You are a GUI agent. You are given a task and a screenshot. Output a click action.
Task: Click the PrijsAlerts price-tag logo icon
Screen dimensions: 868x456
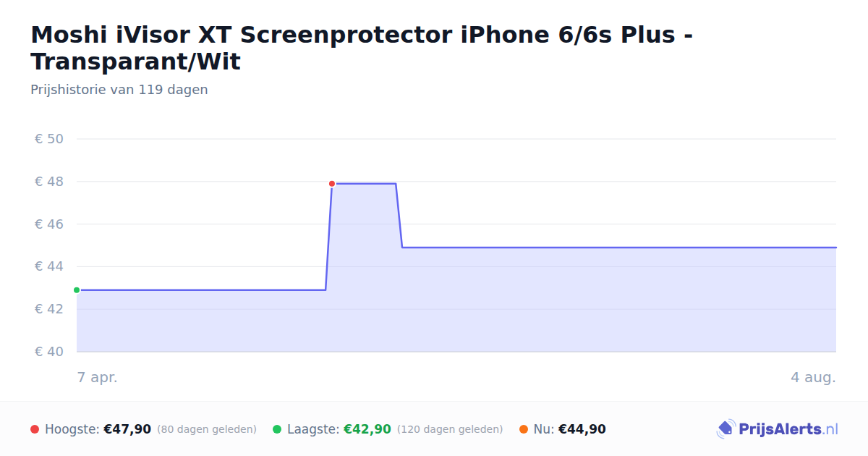(726, 429)
